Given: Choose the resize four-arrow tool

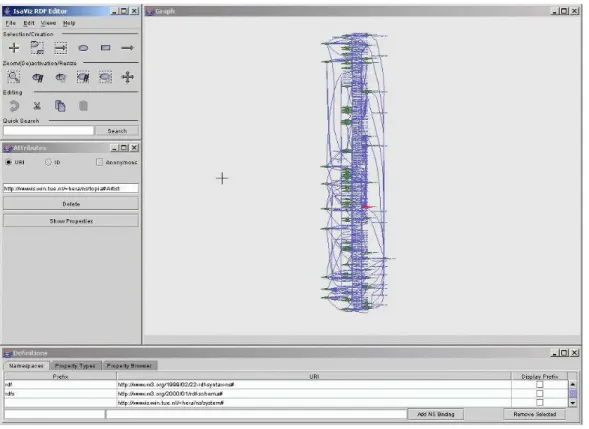Looking at the screenshot, I should (128, 77).
